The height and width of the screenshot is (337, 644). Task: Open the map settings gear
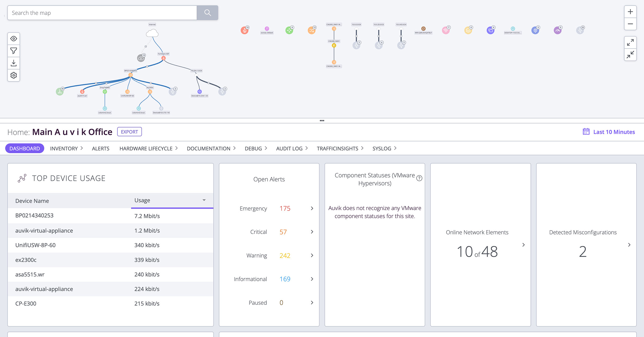pos(13,75)
